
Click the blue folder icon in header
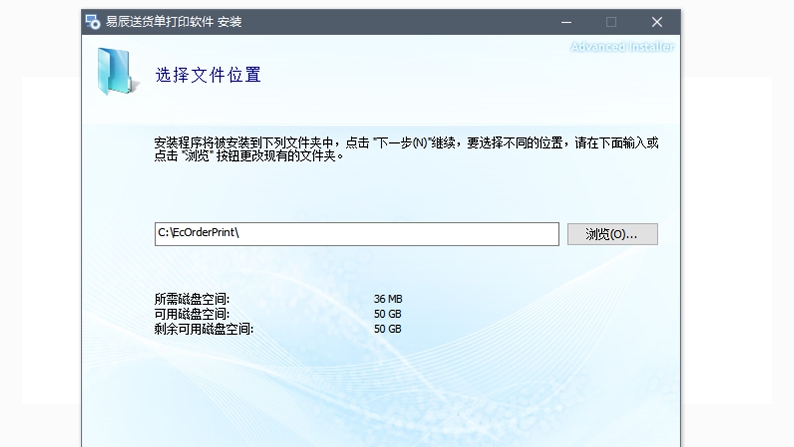(x=117, y=71)
